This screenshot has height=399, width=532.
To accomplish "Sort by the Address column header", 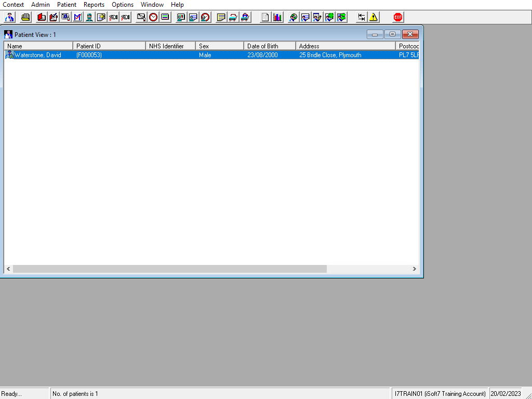I will (x=345, y=46).
